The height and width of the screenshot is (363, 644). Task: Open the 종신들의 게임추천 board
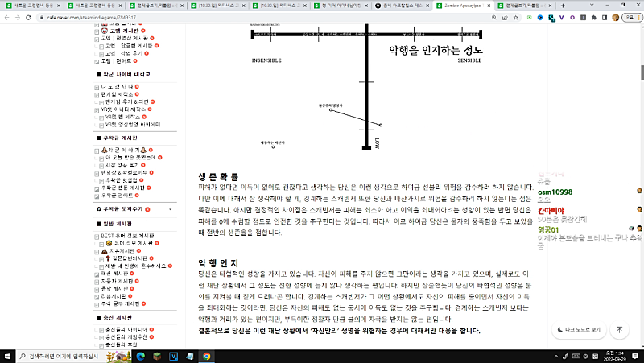point(126,337)
